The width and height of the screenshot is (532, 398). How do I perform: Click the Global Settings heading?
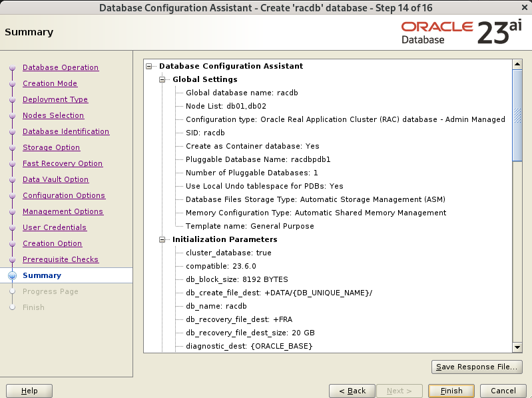[205, 79]
